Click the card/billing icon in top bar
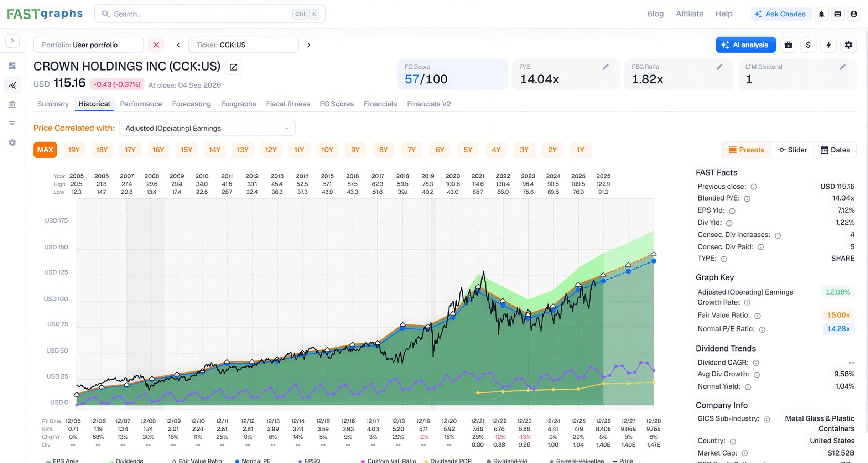868x463 pixels. point(837,14)
